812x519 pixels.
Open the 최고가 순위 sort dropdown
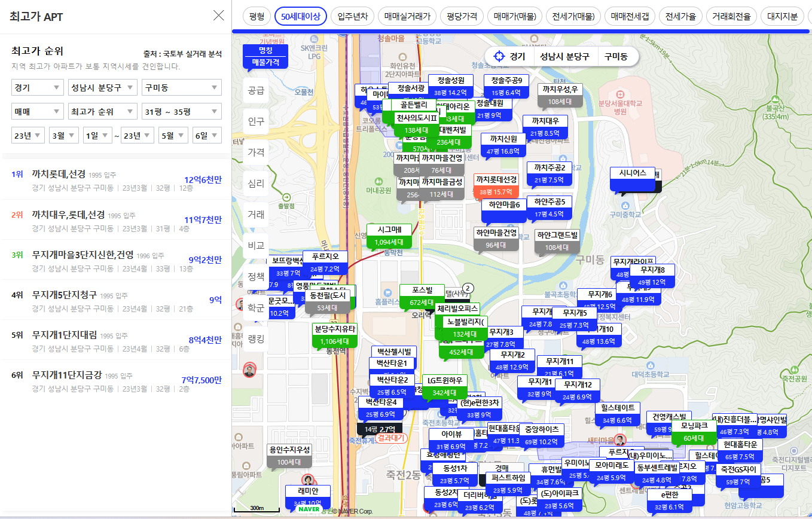click(102, 111)
